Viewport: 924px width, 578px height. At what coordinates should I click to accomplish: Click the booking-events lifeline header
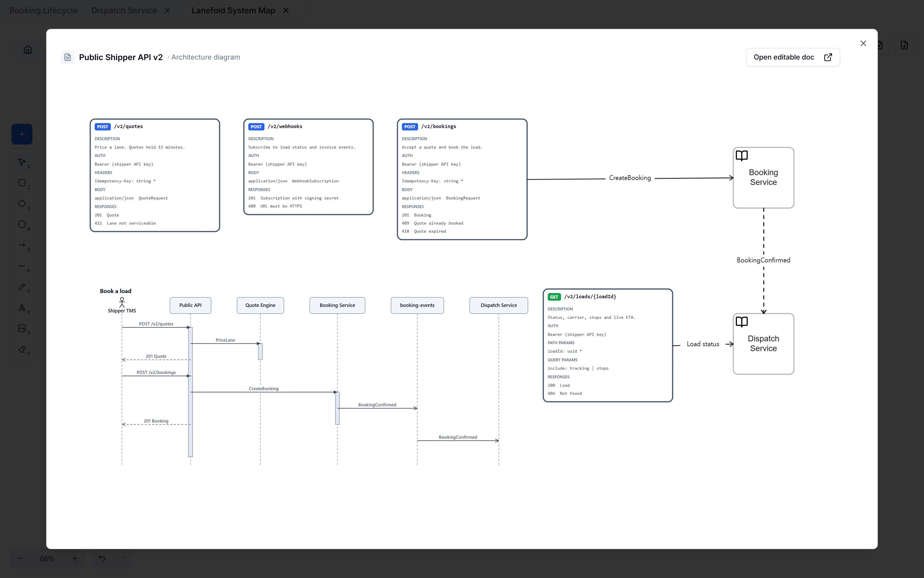pyautogui.click(x=417, y=305)
